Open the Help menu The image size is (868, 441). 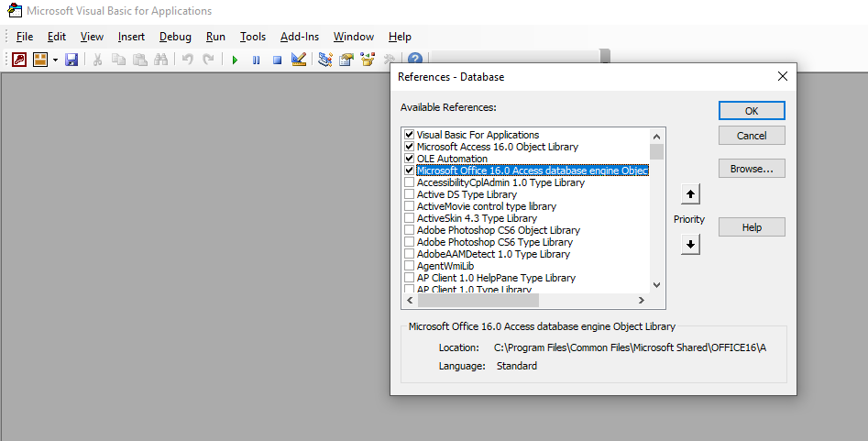coord(400,37)
